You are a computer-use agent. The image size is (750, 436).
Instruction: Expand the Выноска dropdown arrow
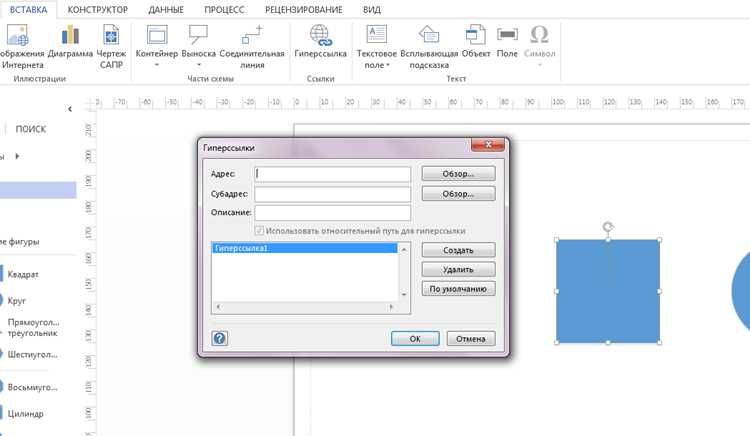tap(199, 65)
